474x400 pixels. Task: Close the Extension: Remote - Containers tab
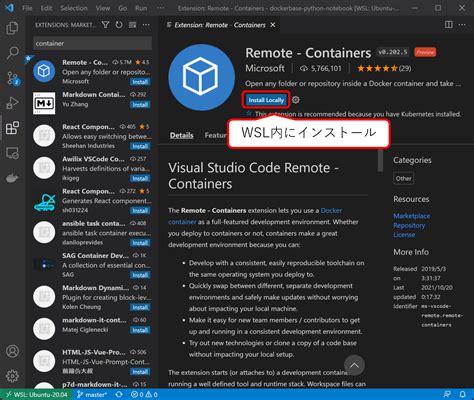[273, 25]
